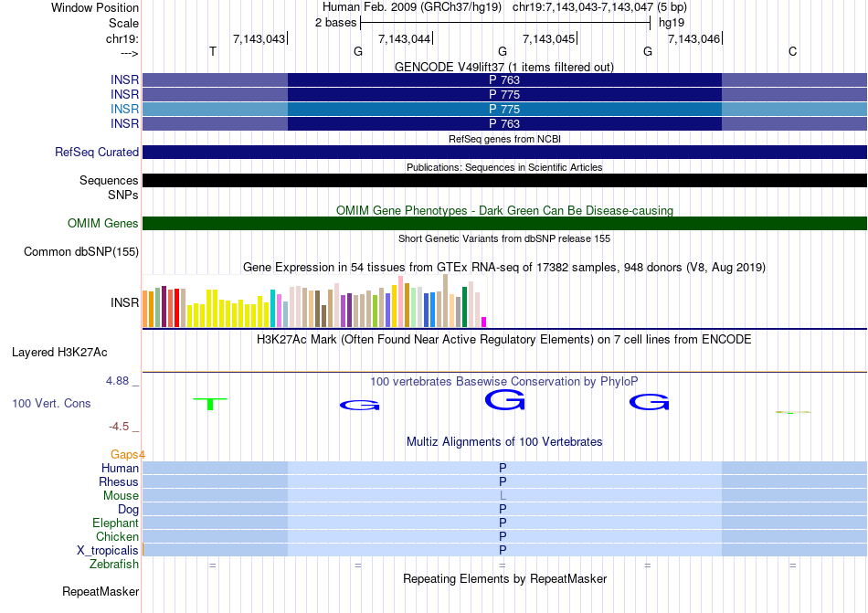Select the light-blue P 775 transcript bar
Screen dimensions: 868x613
click(504, 109)
